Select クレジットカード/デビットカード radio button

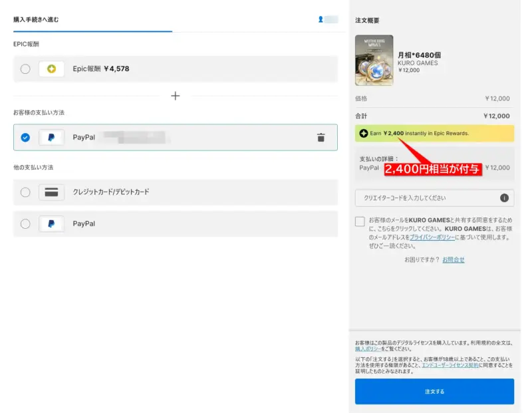[x=25, y=192]
